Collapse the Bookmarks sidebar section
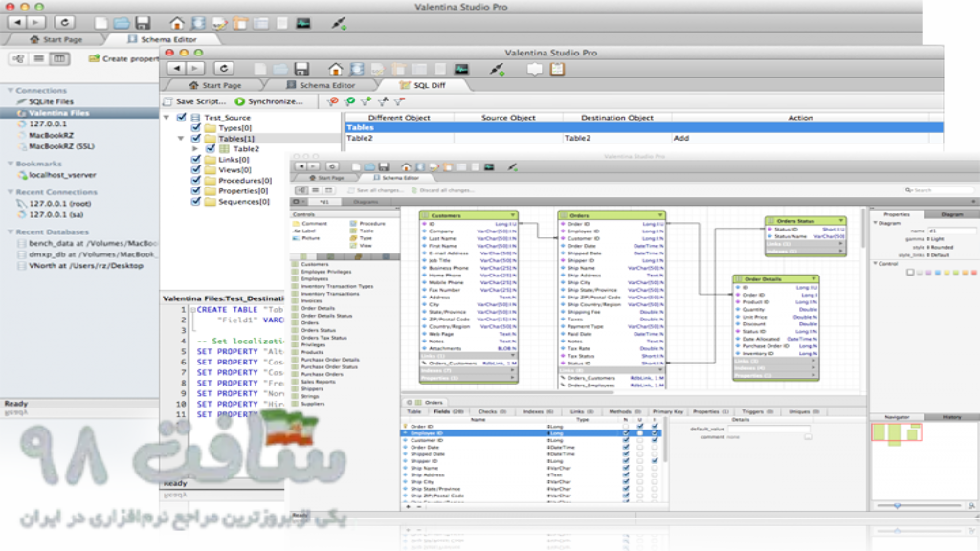 11,164
